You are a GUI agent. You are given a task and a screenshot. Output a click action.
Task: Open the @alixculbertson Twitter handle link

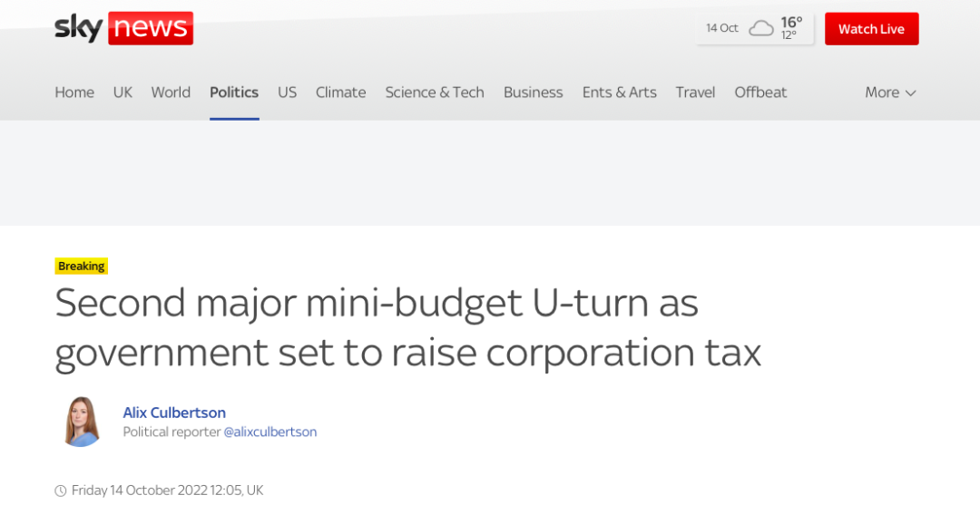pos(270,432)
